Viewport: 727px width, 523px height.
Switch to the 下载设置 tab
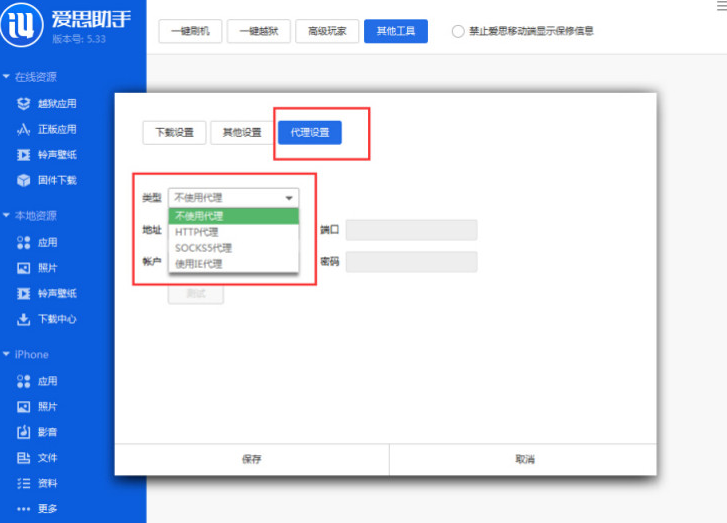tap(174, 133)
